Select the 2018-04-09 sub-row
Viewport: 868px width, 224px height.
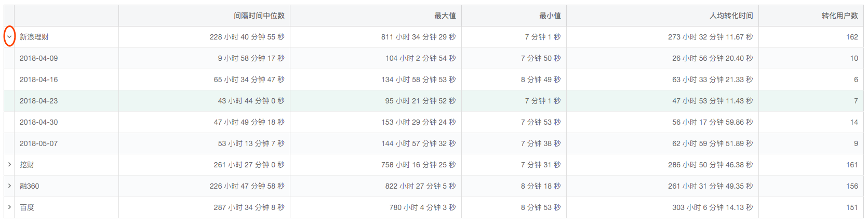434,58
